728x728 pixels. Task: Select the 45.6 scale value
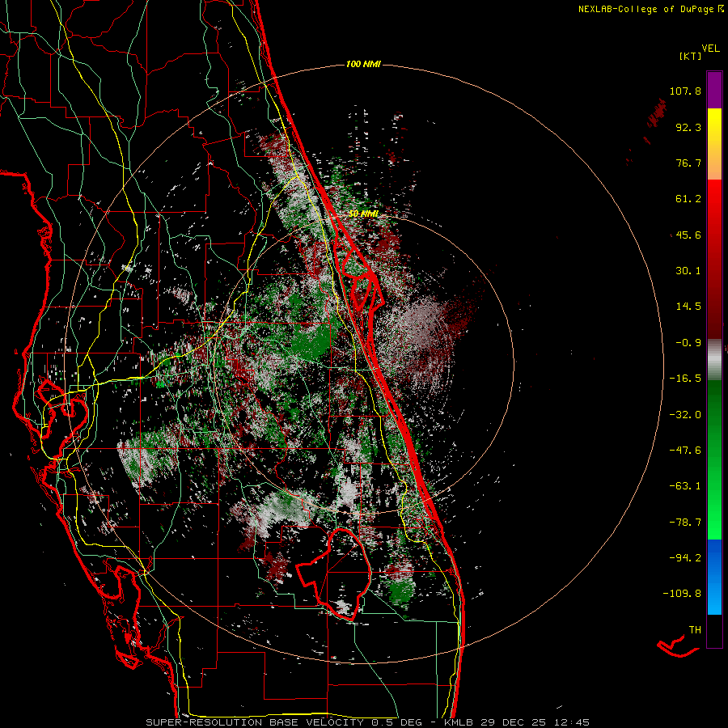coord(688,235)
